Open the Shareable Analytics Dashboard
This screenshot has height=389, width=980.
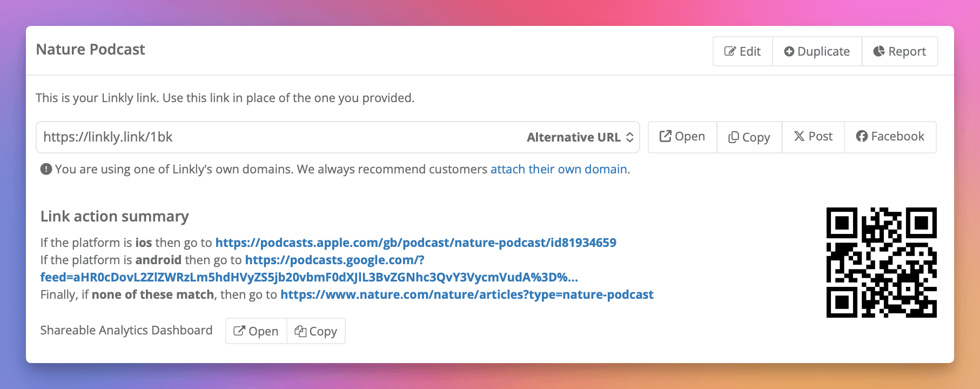click(x=256, y=331)
